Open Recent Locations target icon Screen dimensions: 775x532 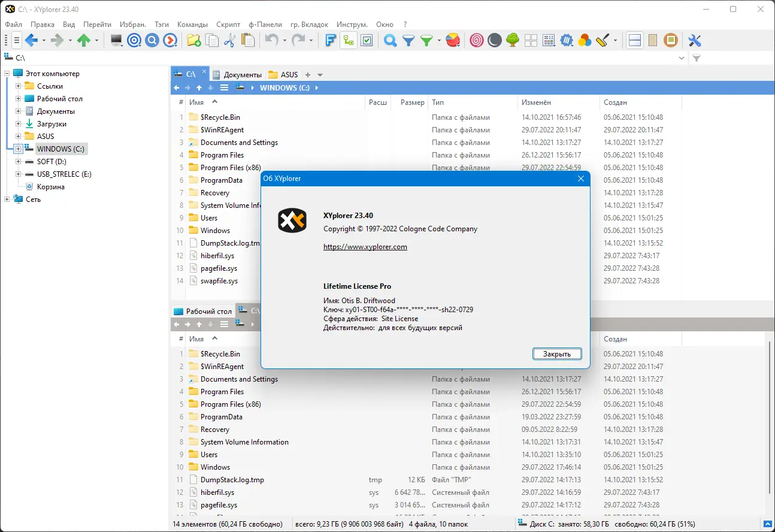[x=134, y=41]
